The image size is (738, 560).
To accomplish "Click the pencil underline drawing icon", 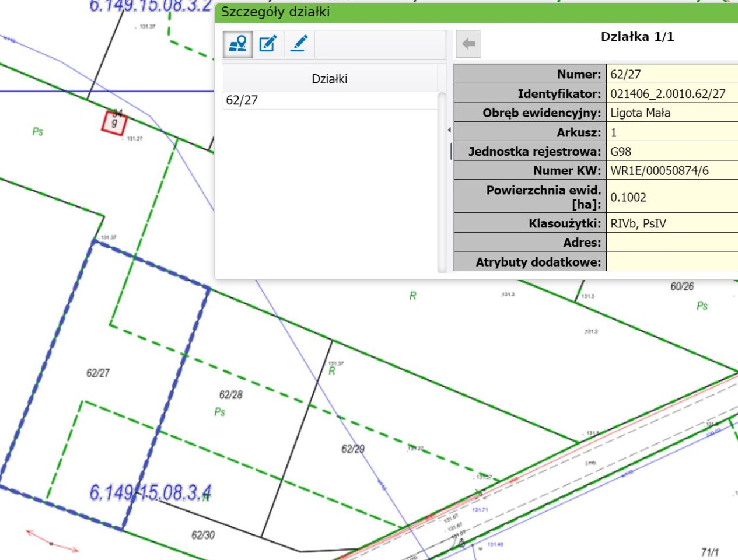I will (299, 44).
